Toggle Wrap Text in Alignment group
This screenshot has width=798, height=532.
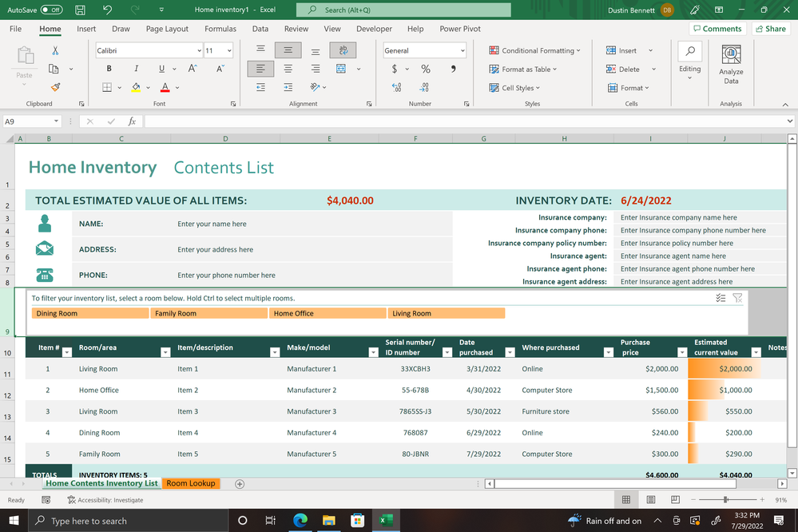[343, 50]
